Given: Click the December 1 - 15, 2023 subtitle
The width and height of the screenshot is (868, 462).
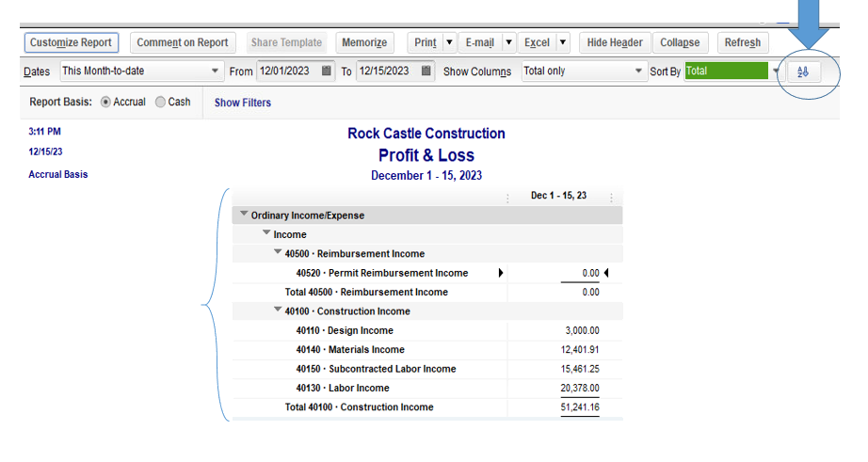Looking at the screenshot, I should (426, 175).
